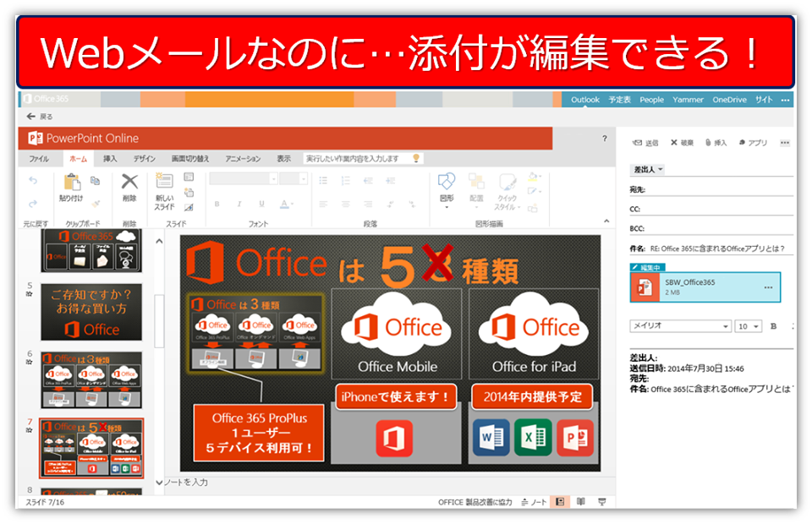Open the 表示 (View) tab
Screen dimensions: 812x524
pos(283,159)
